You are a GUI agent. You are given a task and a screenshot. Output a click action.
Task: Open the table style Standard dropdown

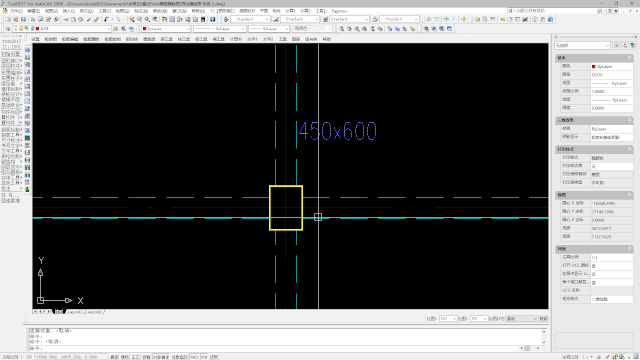pyautogui.click(x=349, y=19)
